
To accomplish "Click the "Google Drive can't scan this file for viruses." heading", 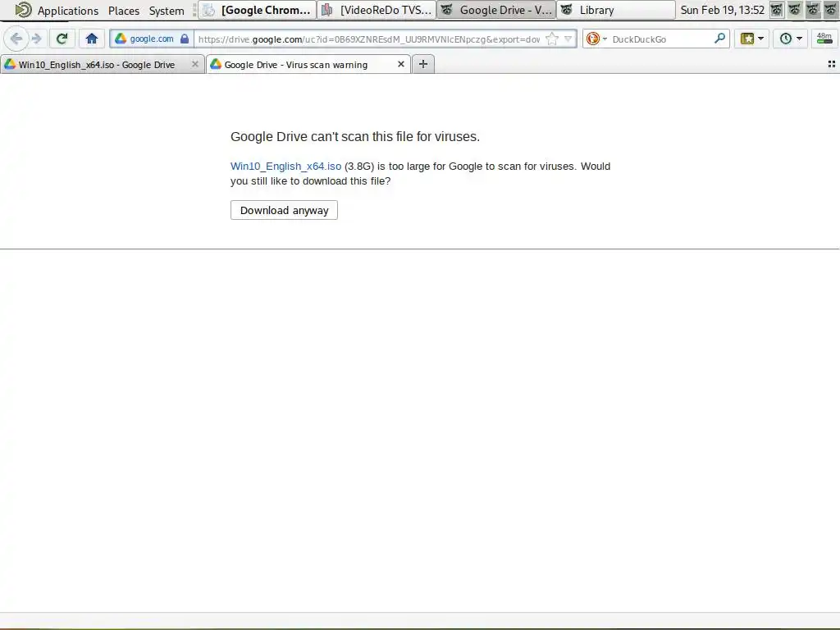I will [355, 137].
